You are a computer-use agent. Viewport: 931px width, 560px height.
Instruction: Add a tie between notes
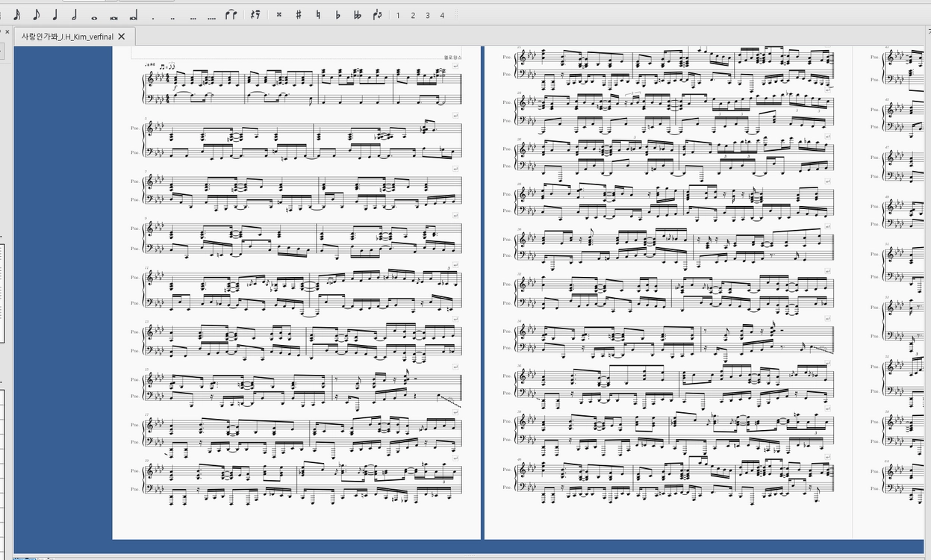coord(232,15)
